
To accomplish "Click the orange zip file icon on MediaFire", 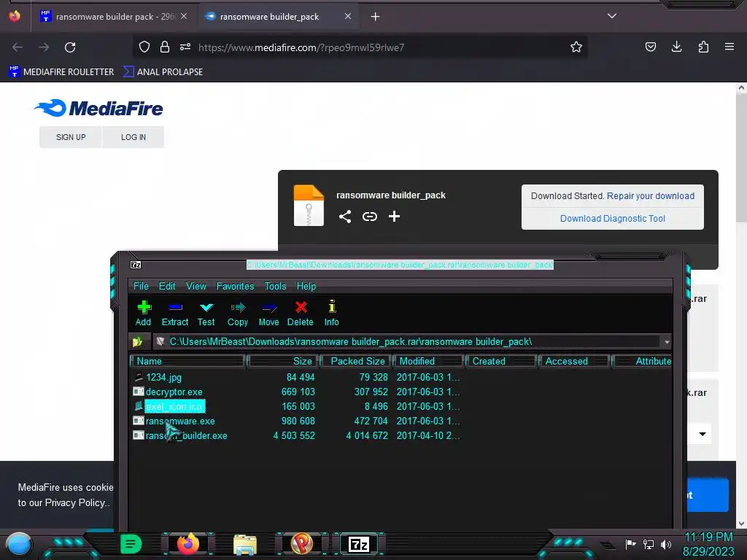I will click(x=309, y=205).
